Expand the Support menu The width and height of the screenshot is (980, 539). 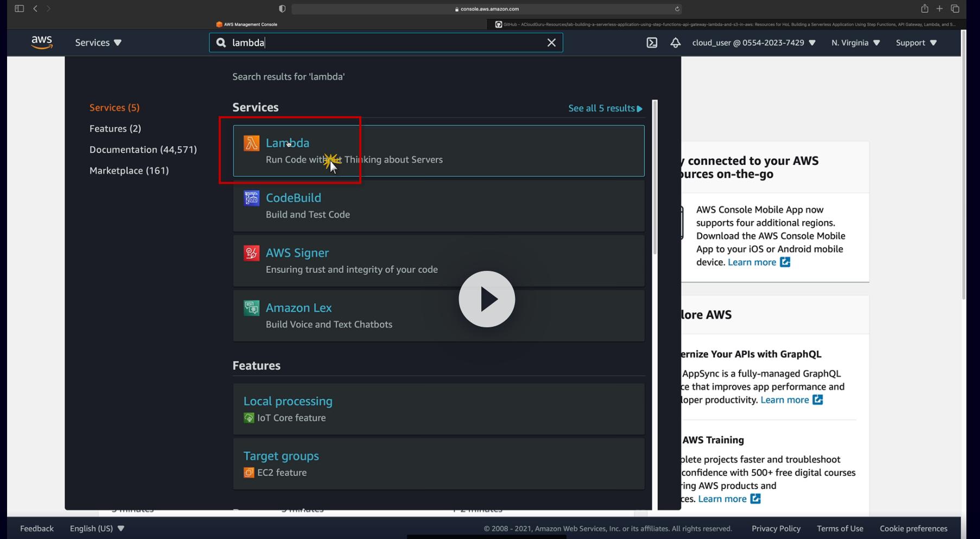tap(916, 43)
